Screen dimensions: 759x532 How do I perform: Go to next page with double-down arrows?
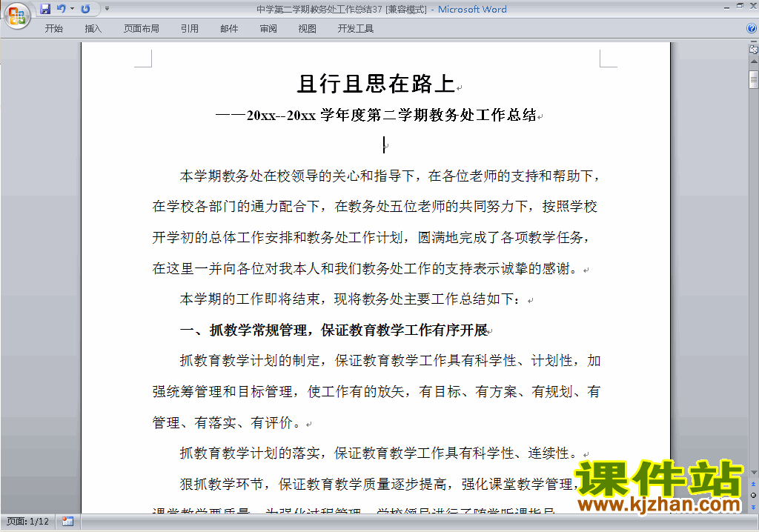(753, 507)
